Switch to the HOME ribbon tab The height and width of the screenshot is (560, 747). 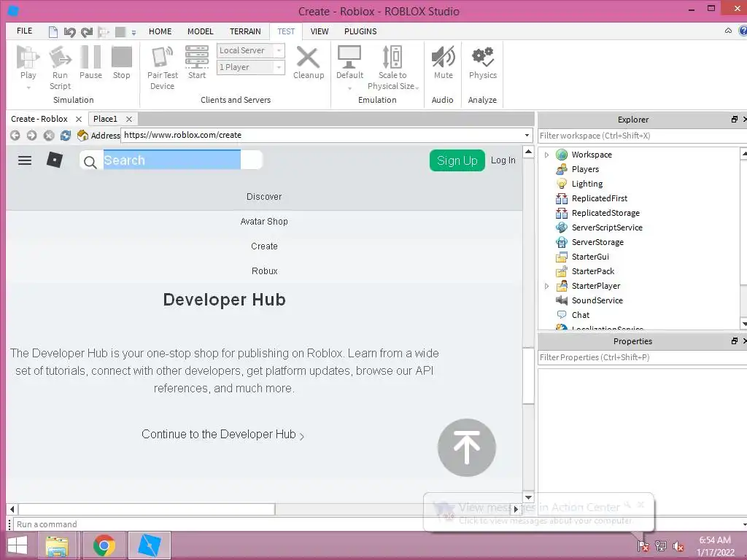160,31
